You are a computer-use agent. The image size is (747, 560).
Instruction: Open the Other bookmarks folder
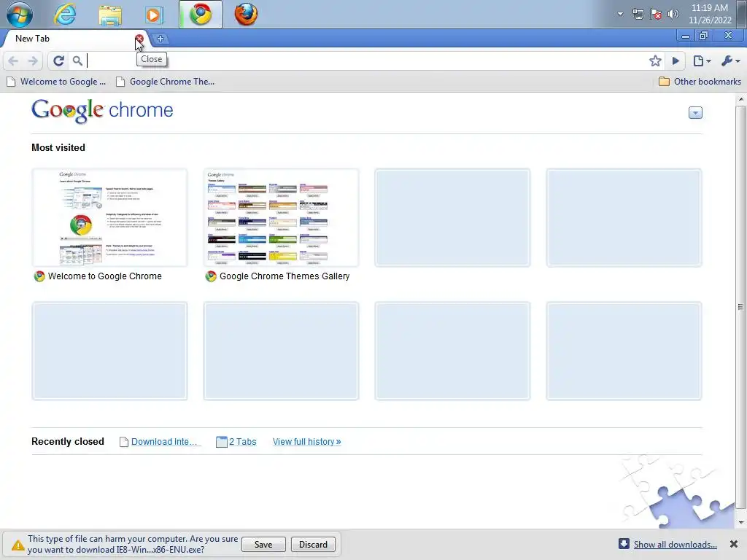(700, 82)
